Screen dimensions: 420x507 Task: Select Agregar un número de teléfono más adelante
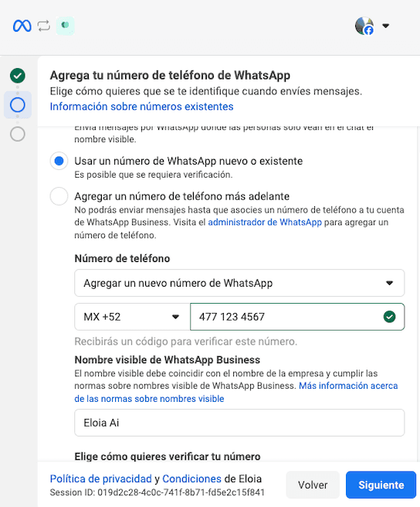59,196
